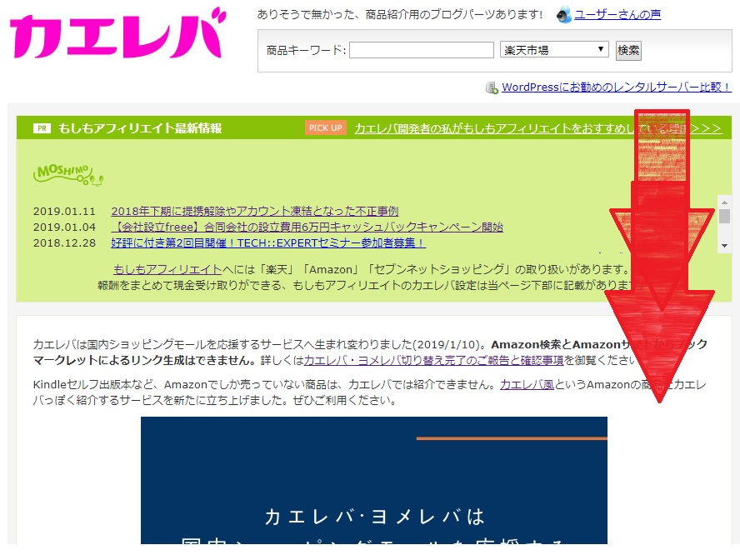Open the カエレバ風 service link

click(527, 385)
